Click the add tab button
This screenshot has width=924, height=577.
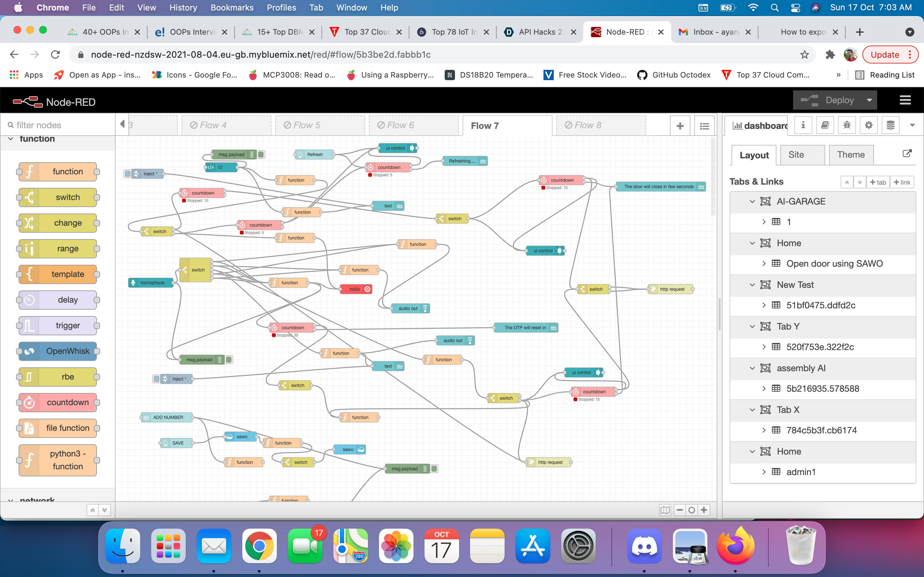878,182
